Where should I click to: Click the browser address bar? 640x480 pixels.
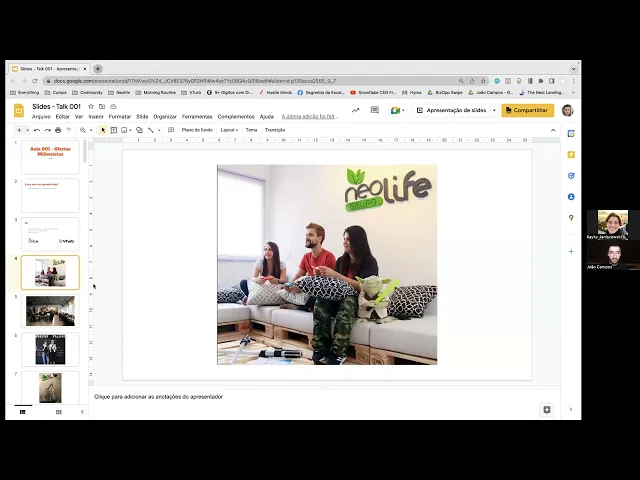253,81
